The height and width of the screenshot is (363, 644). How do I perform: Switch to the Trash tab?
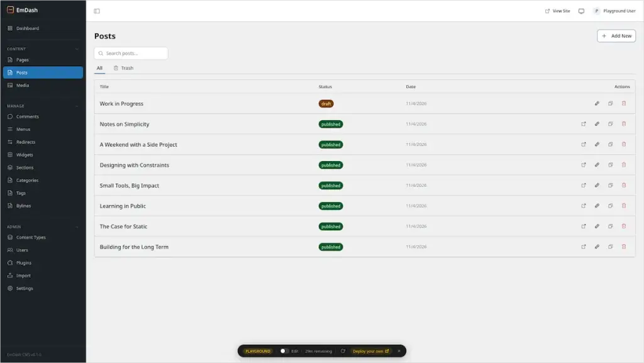(x=124, y=68)
